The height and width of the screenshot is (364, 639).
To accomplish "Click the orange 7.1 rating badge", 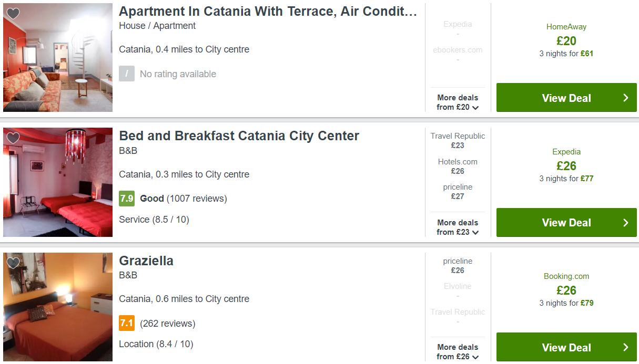I will 127,323.
